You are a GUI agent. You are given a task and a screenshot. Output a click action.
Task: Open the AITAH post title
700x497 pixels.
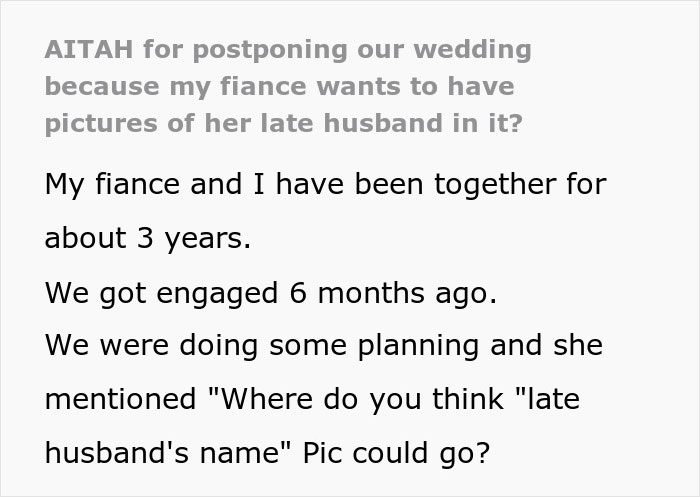pyautogui.click(x=288, y=87)
